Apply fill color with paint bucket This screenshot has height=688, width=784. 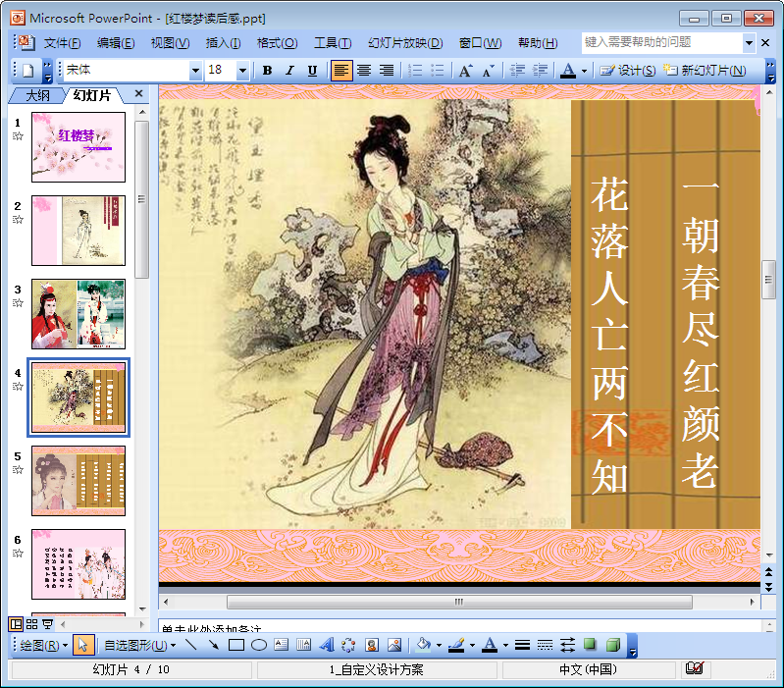pyautogui.click(x=424, y=645)
